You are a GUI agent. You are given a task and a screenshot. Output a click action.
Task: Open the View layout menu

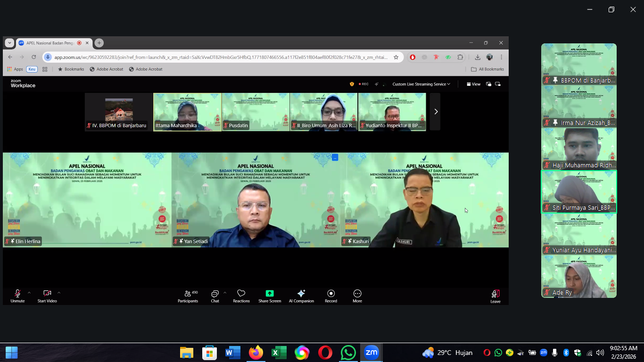click(x=473, y=84)
